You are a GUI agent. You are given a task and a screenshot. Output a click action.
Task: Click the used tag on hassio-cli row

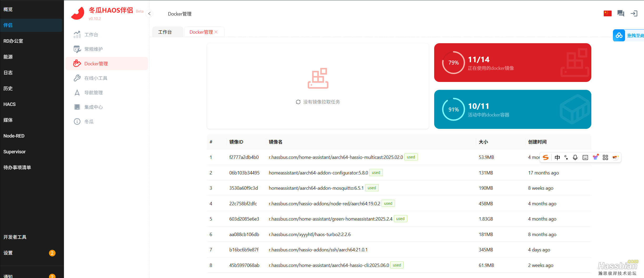point(397,265)
